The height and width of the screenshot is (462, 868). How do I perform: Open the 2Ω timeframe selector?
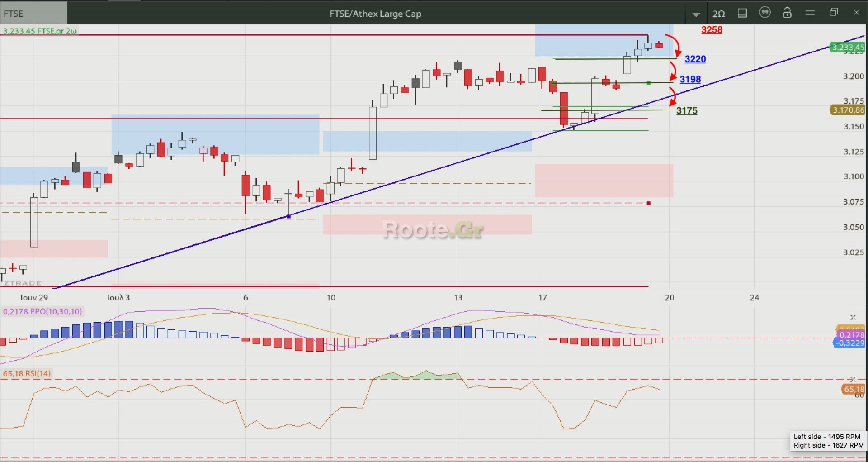[718, 14]
